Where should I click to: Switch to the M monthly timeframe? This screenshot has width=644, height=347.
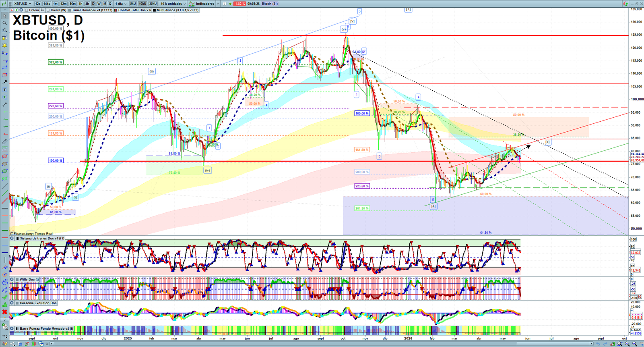click(105, 4)
